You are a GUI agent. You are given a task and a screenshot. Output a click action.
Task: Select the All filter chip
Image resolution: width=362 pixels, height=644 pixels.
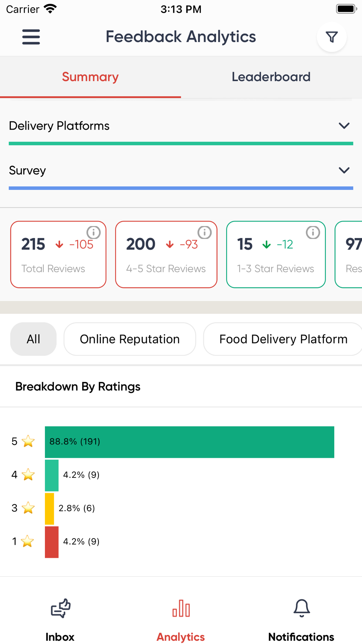[33, 339]
